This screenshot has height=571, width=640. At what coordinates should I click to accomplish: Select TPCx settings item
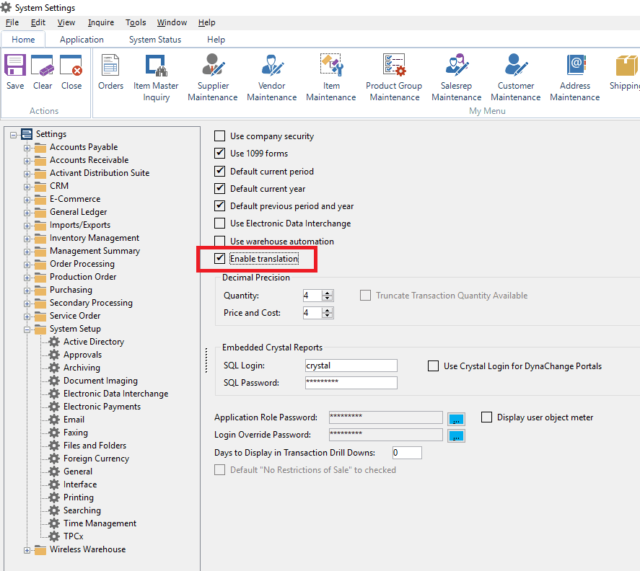(73, 536)
